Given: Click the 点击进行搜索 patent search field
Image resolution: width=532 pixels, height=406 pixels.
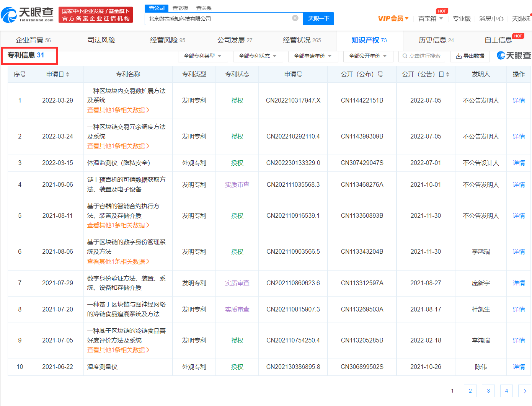Looking at the screenshot, I should [x=422, y=56].
